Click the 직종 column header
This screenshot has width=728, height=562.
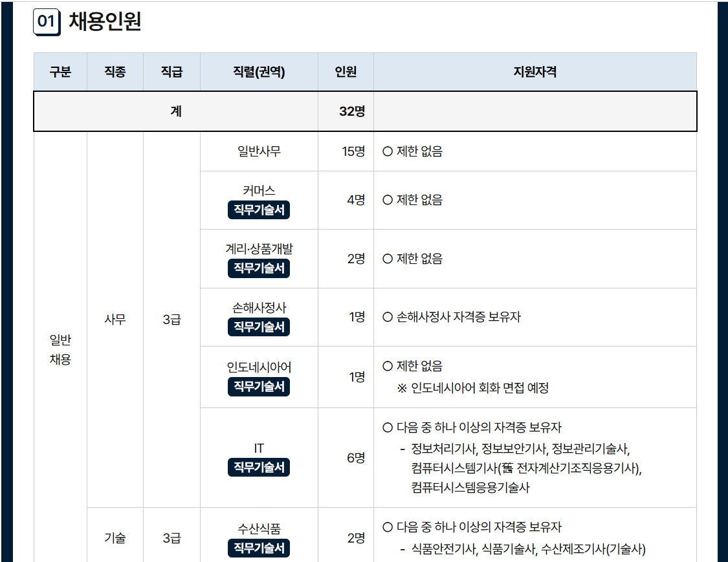[115, 72]
